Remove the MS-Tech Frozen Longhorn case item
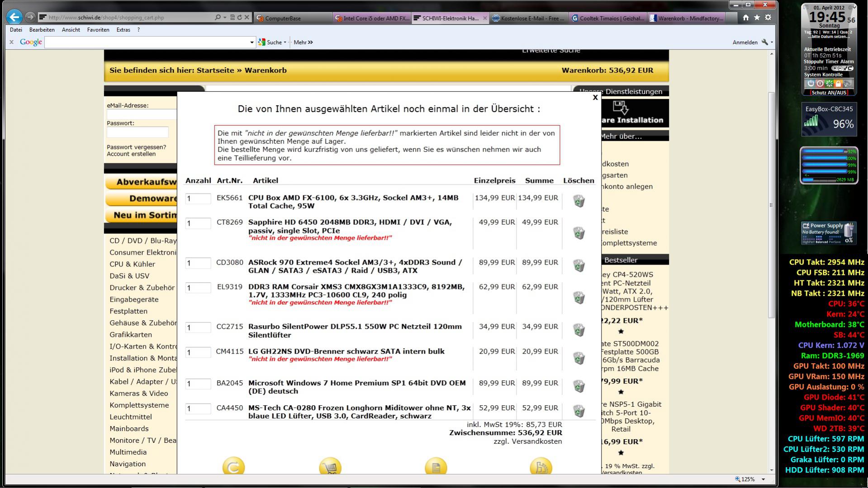The height and width of the screenshot is (488, 868). 579,411
